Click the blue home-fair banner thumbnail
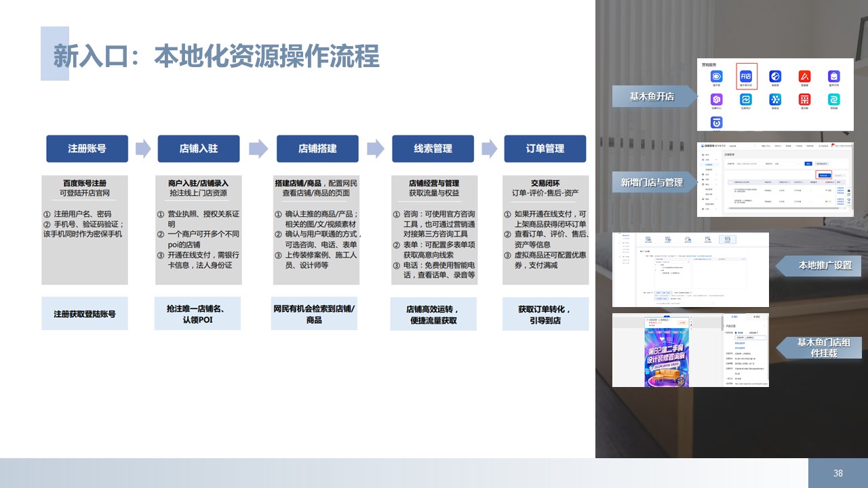868x488 pixels. click(667, 358)
